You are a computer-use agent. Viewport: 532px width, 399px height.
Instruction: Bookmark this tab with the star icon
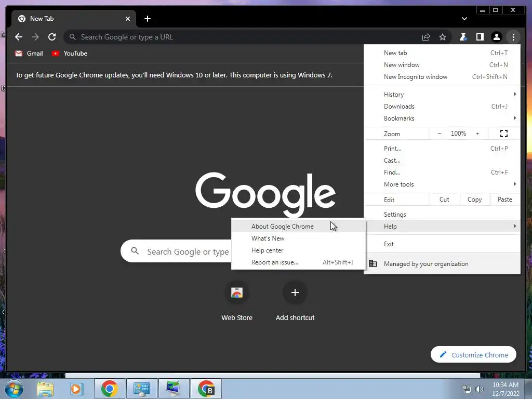coord(443,37)
